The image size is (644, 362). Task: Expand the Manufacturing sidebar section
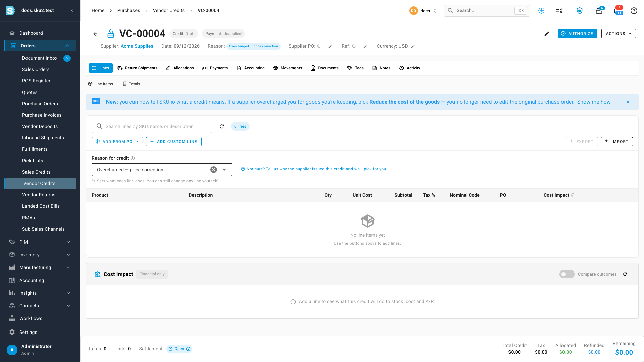(68, 267)
